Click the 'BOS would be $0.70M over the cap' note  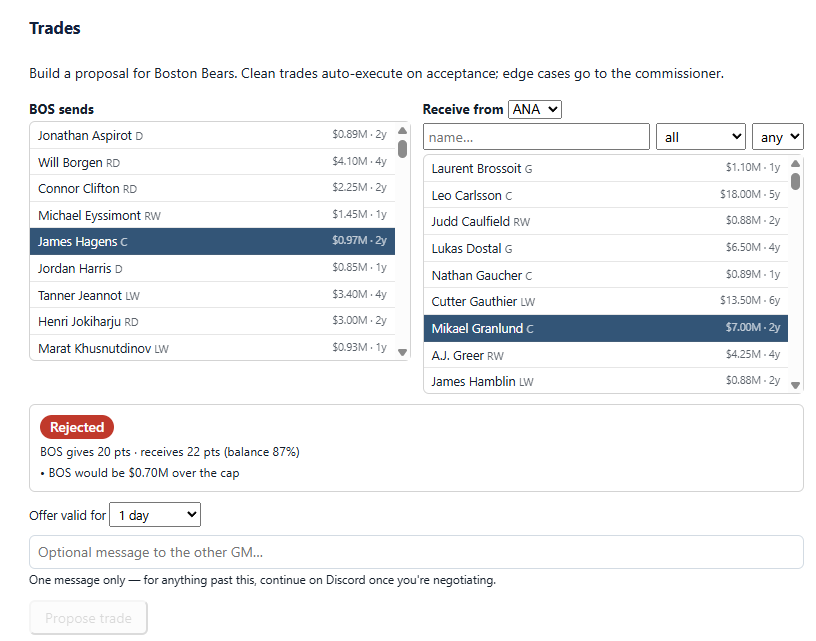pyautogui.click(x=139, y=473)
